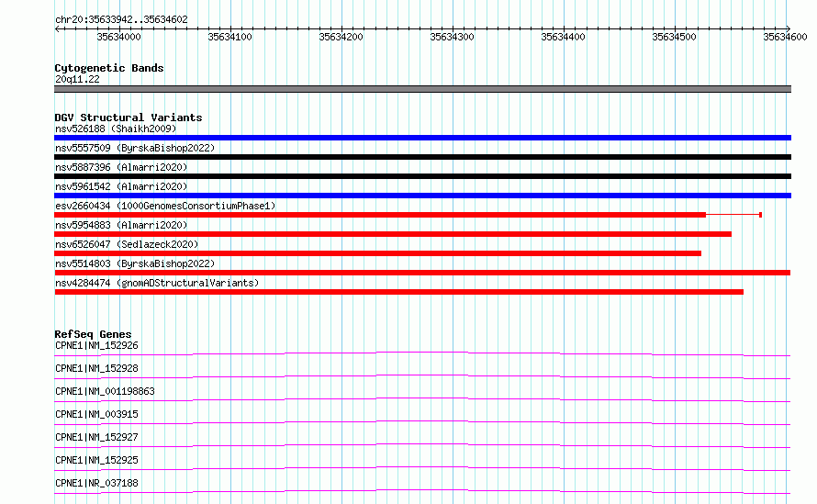This screenshot has height=504, width=817.
Task: Click the 20q11.22 band label
Action: click(77, 79)
